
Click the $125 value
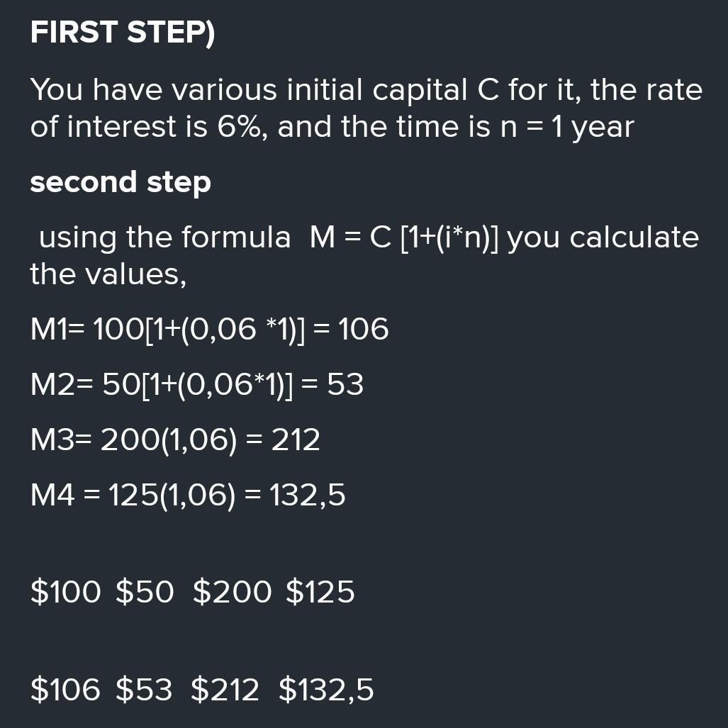320,592
